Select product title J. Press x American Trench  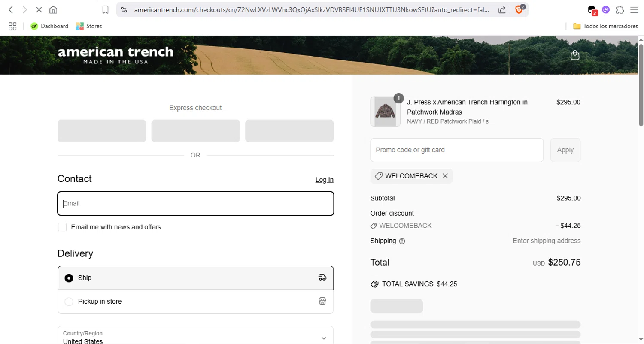467,107
